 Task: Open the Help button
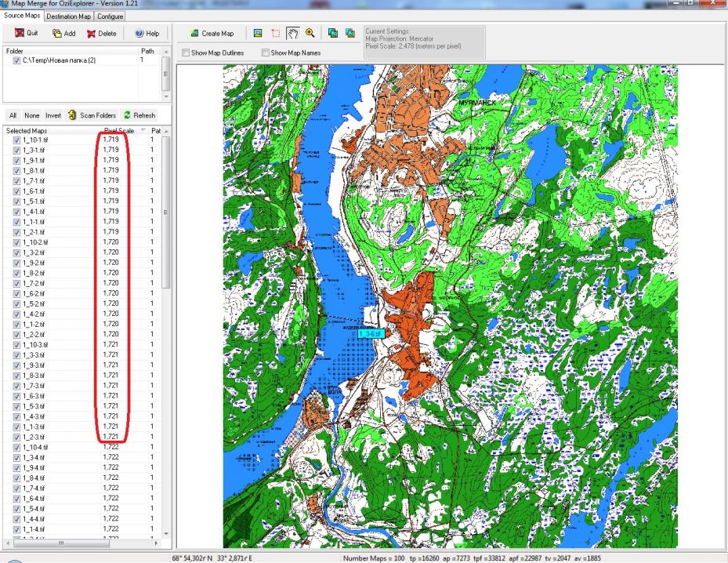[x=147, y=34]
